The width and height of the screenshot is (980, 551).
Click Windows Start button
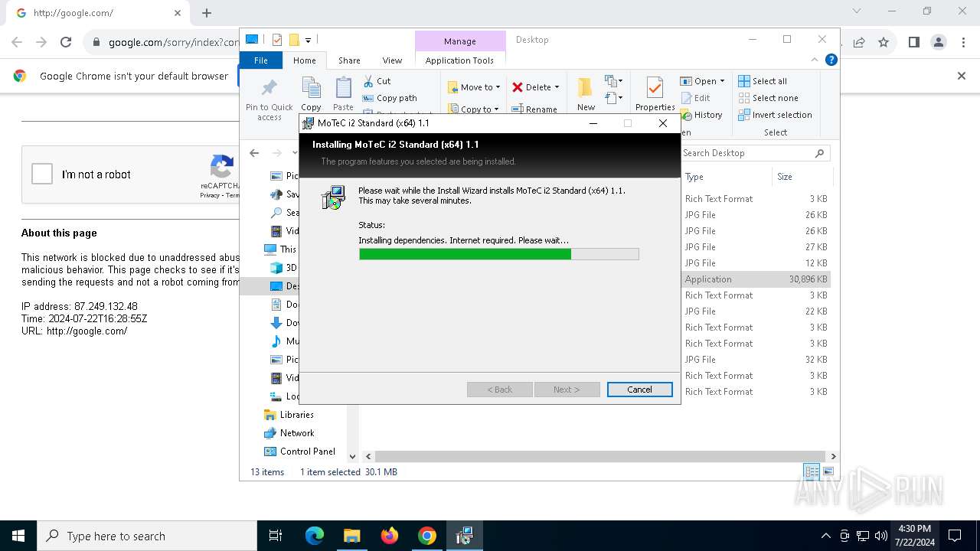coord(18,536)
